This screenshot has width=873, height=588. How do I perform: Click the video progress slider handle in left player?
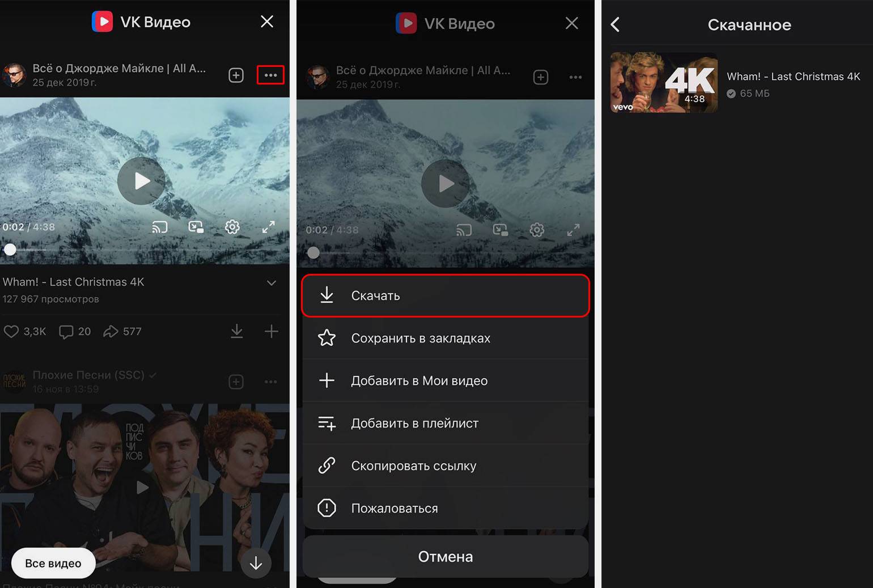[10, 249]
